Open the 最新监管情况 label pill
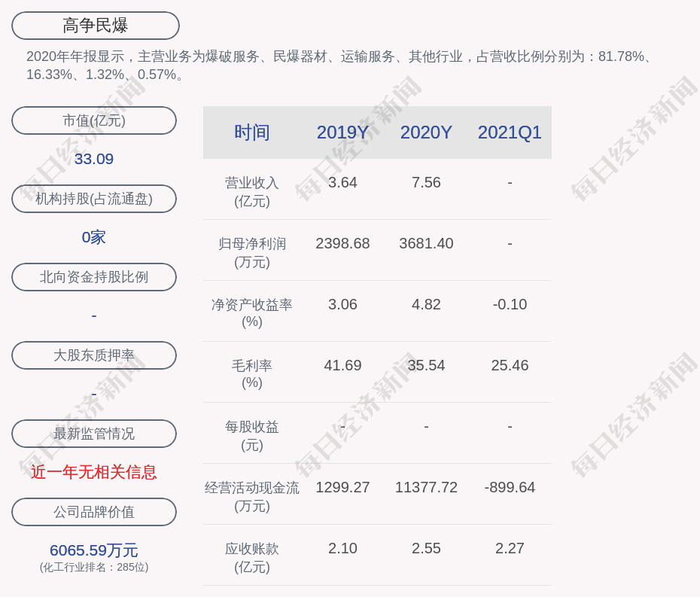This screenshot has width=700, height=597. [x=94, y=434]
